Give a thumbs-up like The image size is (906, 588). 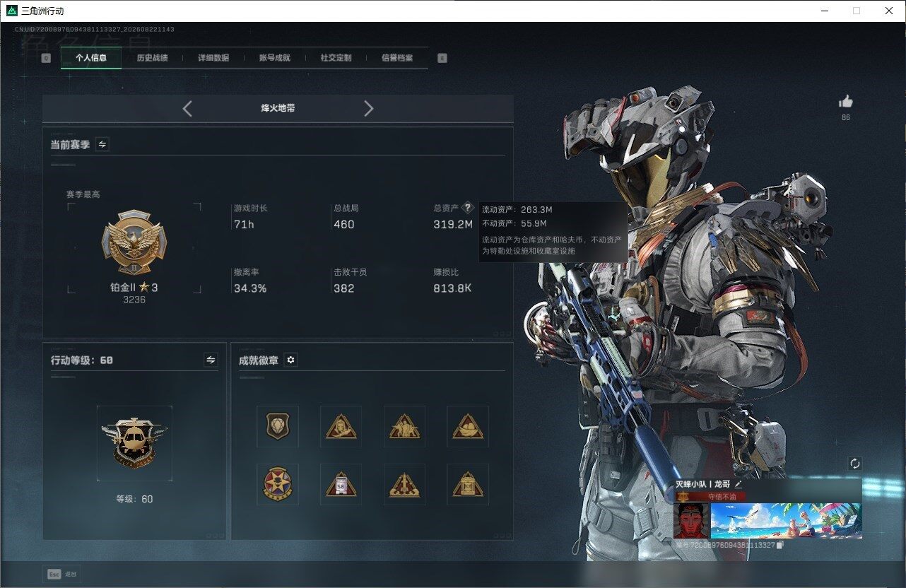coord(846,102)
